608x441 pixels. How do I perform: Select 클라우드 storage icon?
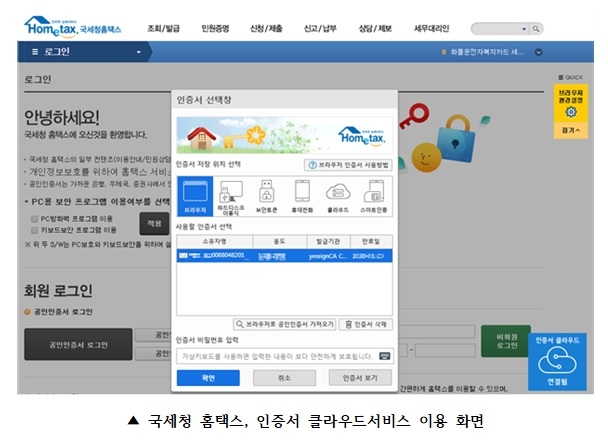coord(338,196)
